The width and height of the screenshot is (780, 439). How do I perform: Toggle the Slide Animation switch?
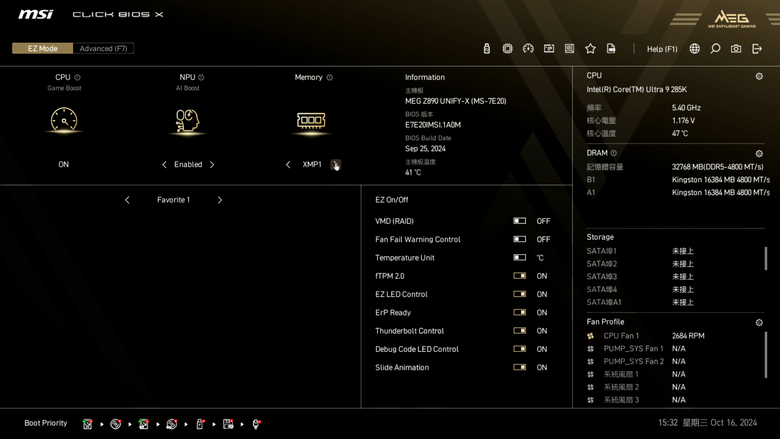(x=519, y=367)
